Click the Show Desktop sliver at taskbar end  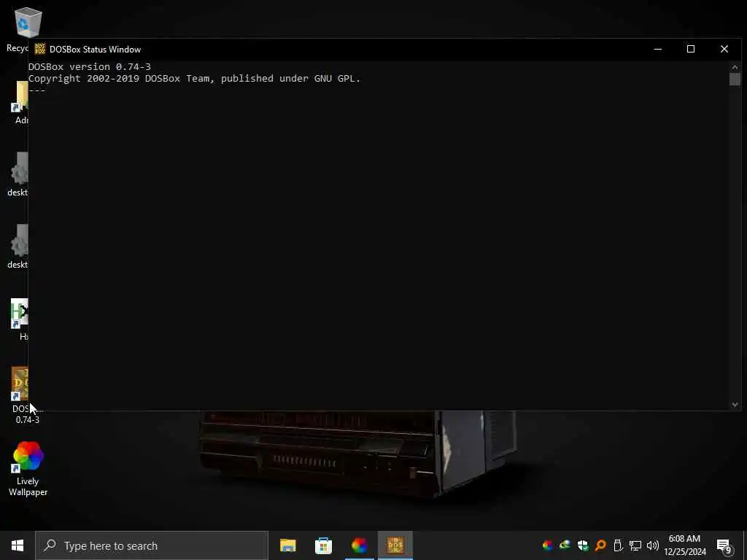coord(745,545)
